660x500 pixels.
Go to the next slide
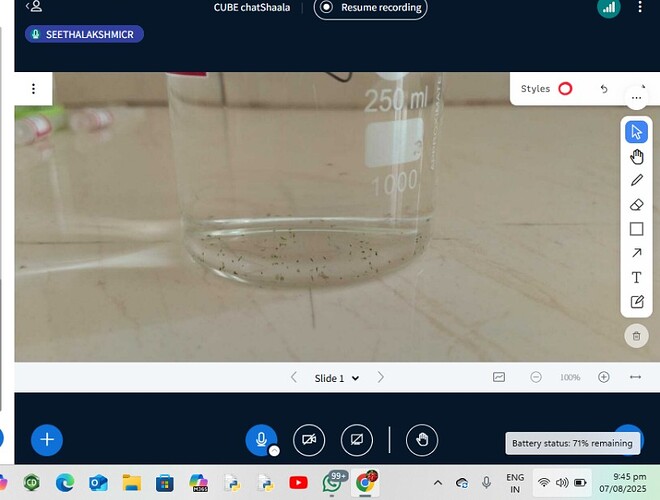coord(381,378)
